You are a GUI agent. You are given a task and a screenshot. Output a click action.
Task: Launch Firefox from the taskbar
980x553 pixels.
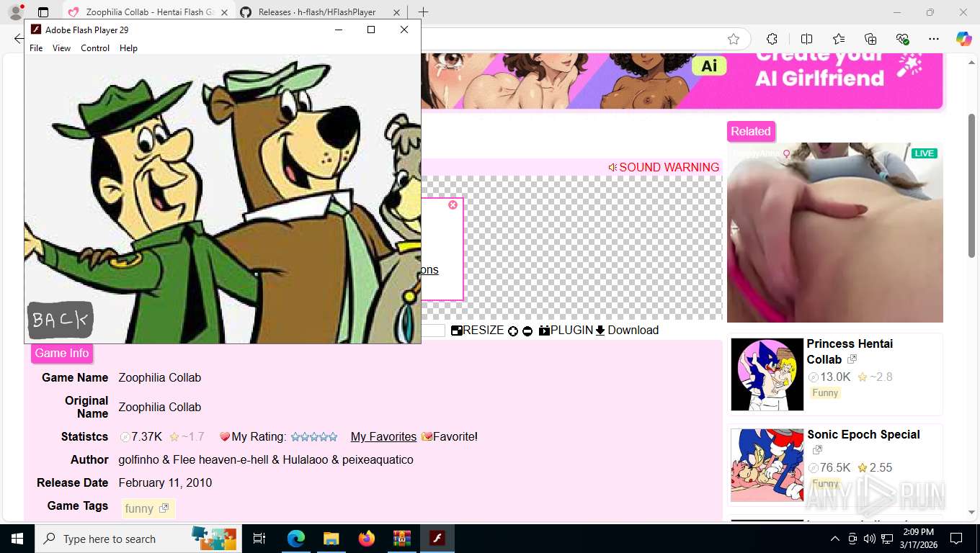(367, 539)
